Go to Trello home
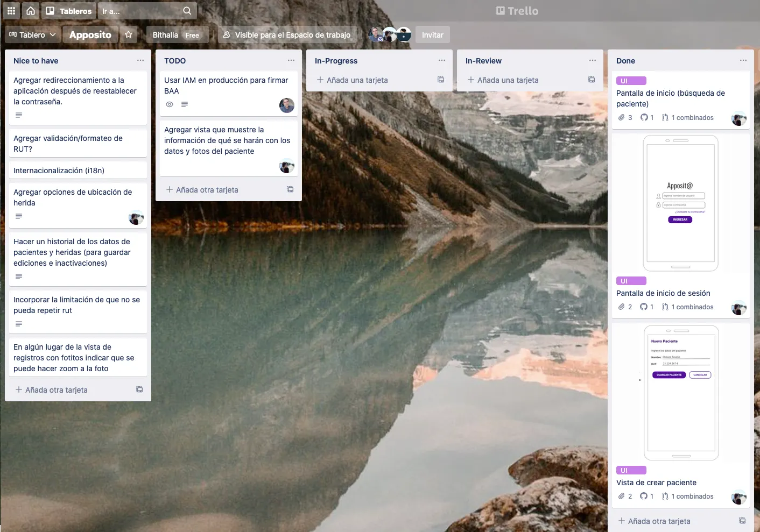Image resolution: width=760 pixels, height=532 pixels. pyautogui.click(x=31, y=11)
